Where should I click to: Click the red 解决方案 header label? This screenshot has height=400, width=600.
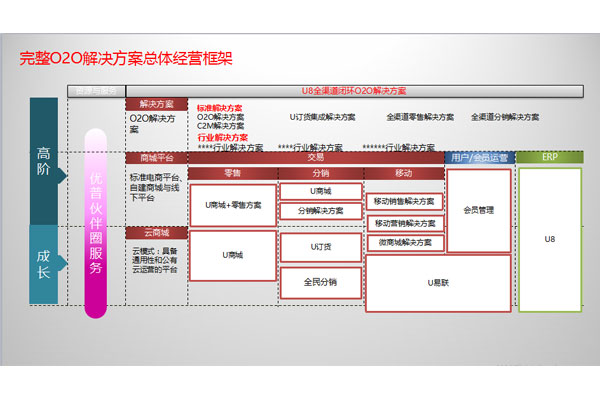click(x=157, y=104)
